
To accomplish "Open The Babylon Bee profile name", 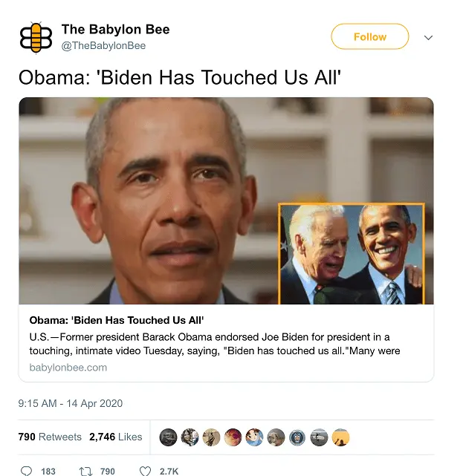I will pos(115,30).
